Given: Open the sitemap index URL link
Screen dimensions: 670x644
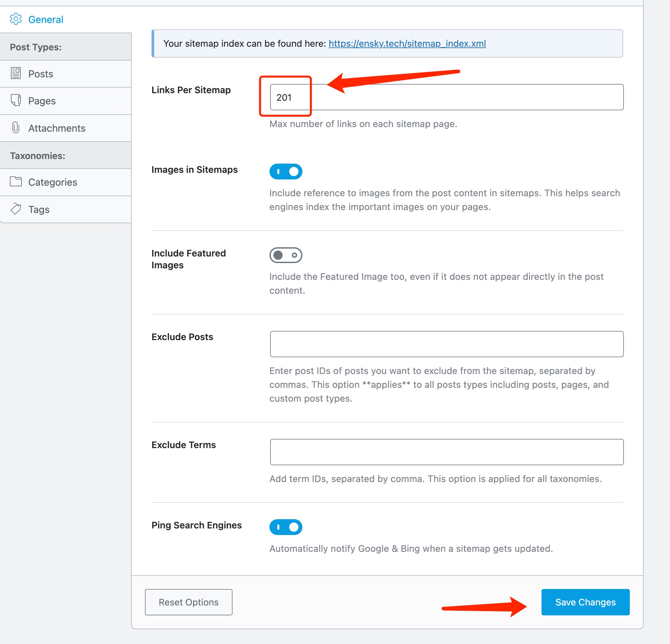Looking at the screenshot, I should [x=407, y=44].
